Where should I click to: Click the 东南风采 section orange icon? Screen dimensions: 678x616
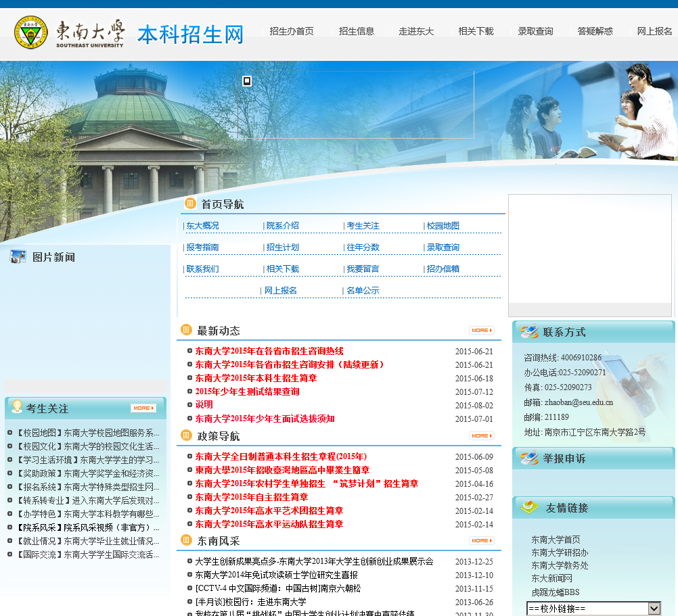coord(186,540)
